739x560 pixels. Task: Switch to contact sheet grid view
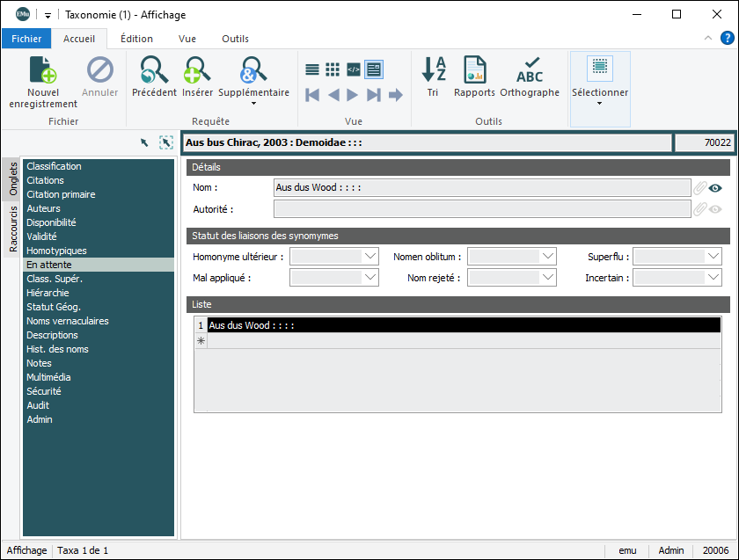(x=333, y=69)
